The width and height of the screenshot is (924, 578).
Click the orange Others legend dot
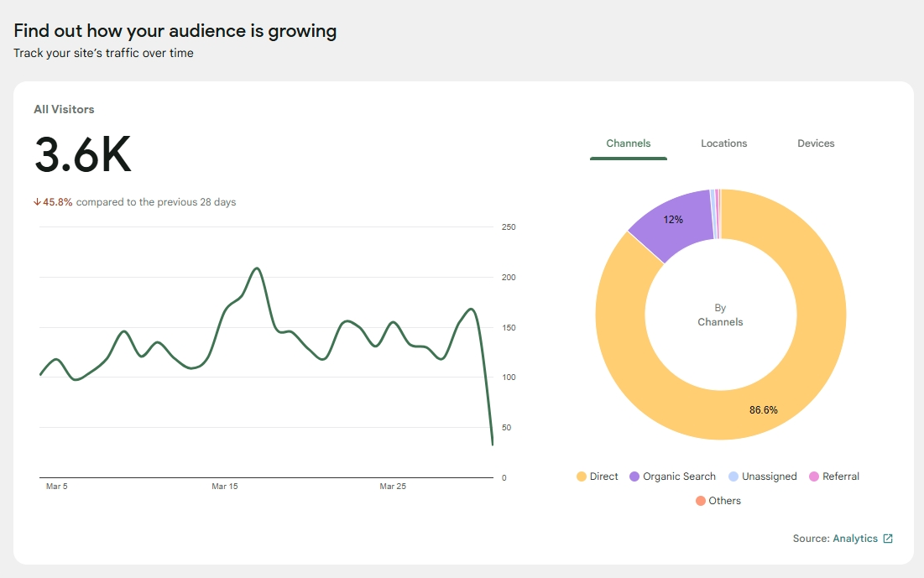pos(702,500)
